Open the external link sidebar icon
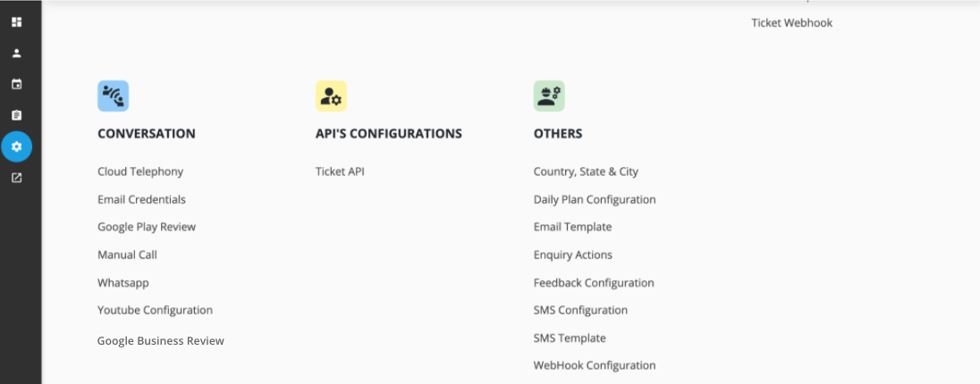This screenshot has width=980, height=384. (17, 178)
